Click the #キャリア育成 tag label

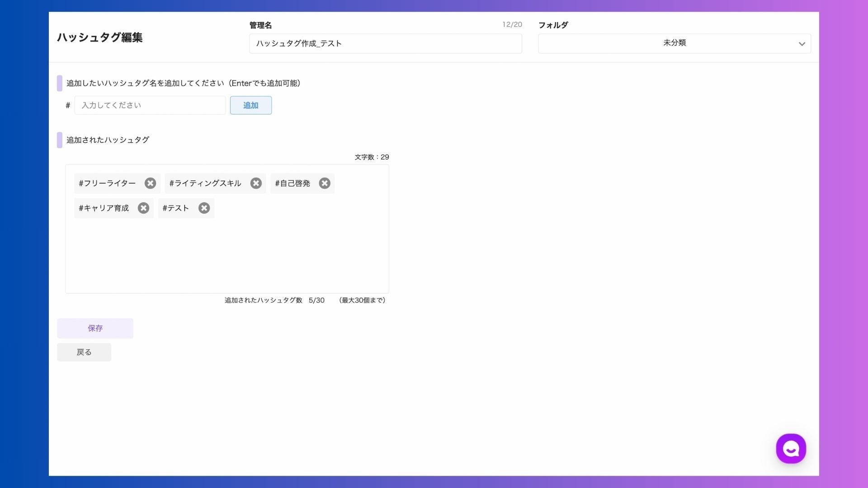coord(104,208)
